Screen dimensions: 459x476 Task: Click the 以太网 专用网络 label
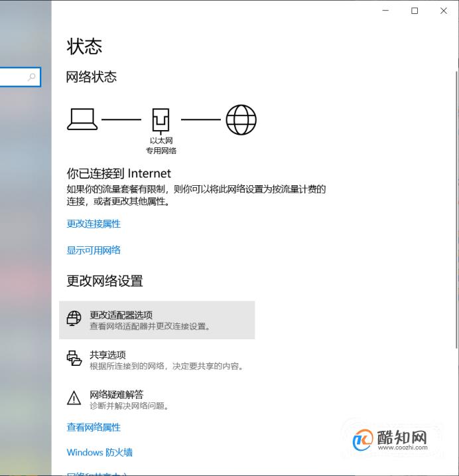(x=161, y=145)
